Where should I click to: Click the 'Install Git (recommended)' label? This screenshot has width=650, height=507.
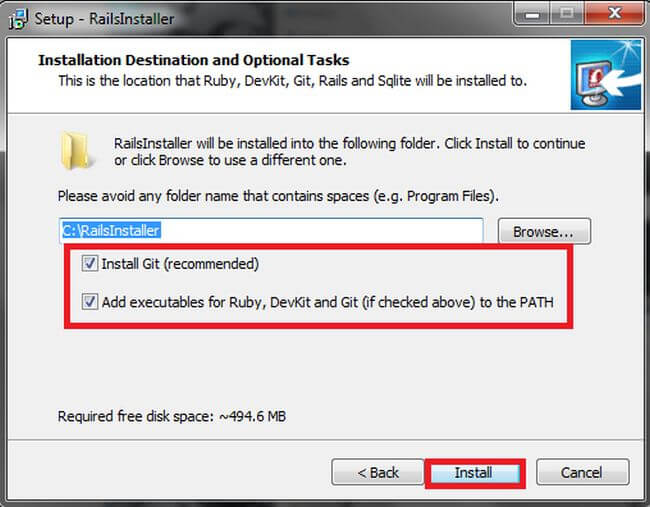[180, 264]
